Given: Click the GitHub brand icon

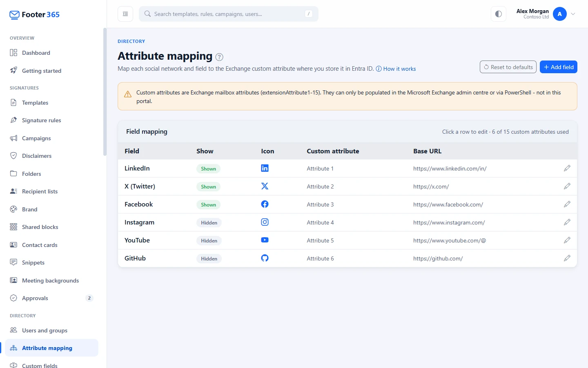Looking at the screenshot, I should [265, 258].
